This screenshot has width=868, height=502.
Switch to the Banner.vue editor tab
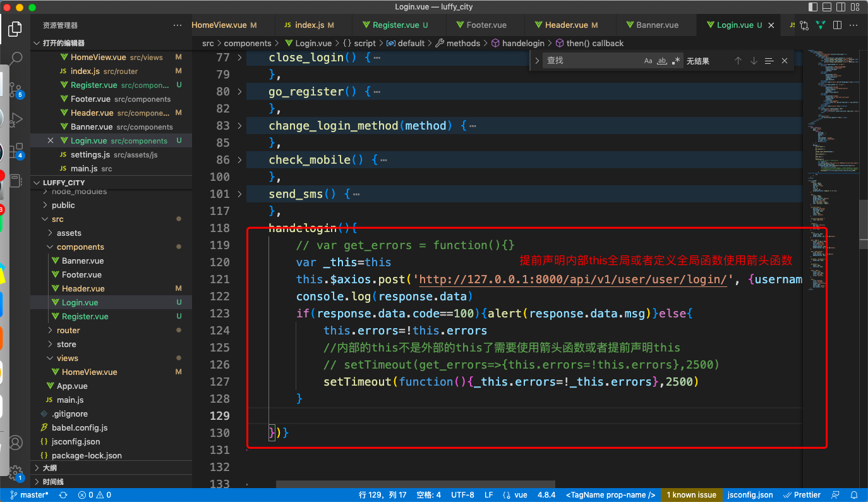tap(657, 25)
